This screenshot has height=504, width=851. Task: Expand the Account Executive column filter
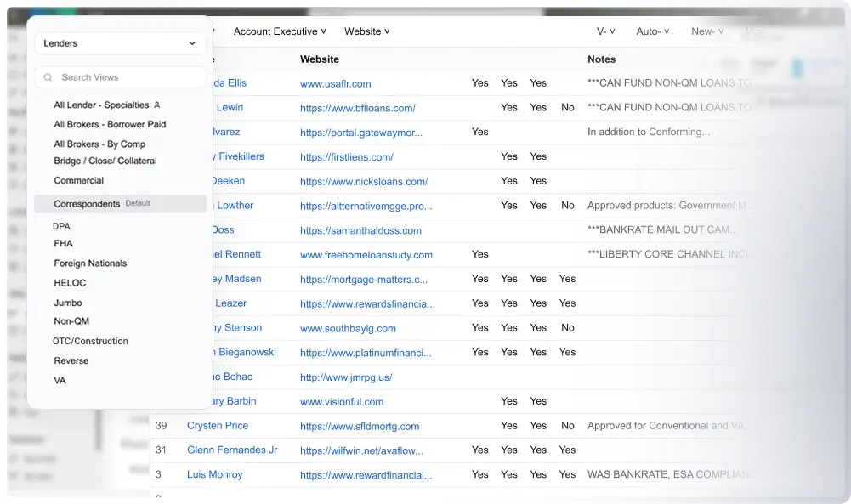pyautogui.click(x=280, y=31)
